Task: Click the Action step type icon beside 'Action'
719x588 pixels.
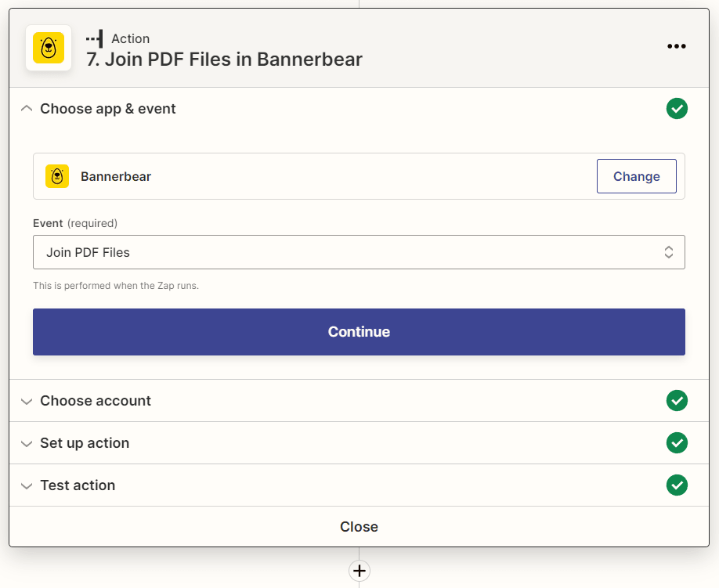Action: (x=96, y=38)
